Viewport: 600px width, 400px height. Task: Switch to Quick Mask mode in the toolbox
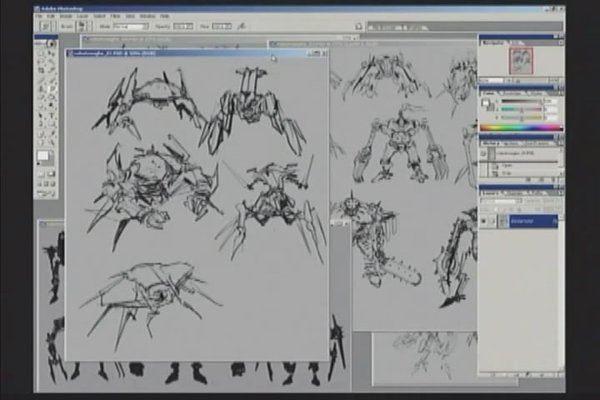(51, 173)
